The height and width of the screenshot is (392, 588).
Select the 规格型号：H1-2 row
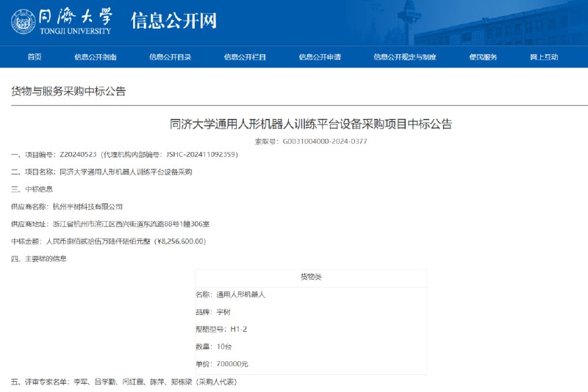(x=221, y=329)
